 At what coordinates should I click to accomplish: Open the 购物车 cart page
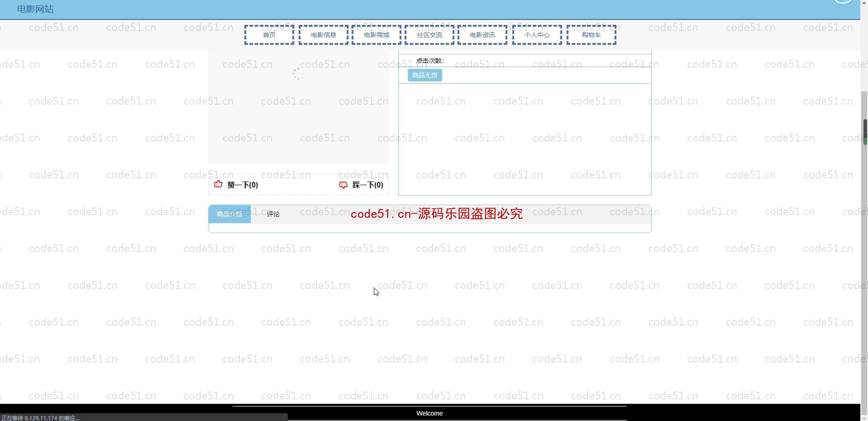tap(591, 35)
